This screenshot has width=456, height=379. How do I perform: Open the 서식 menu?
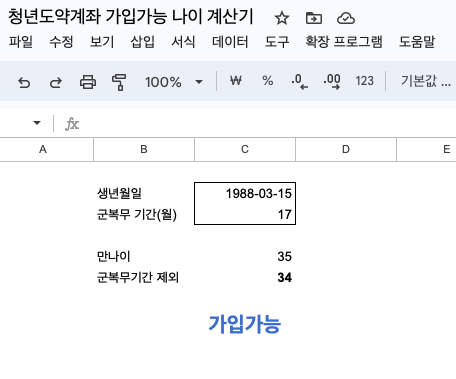(183, 42)
